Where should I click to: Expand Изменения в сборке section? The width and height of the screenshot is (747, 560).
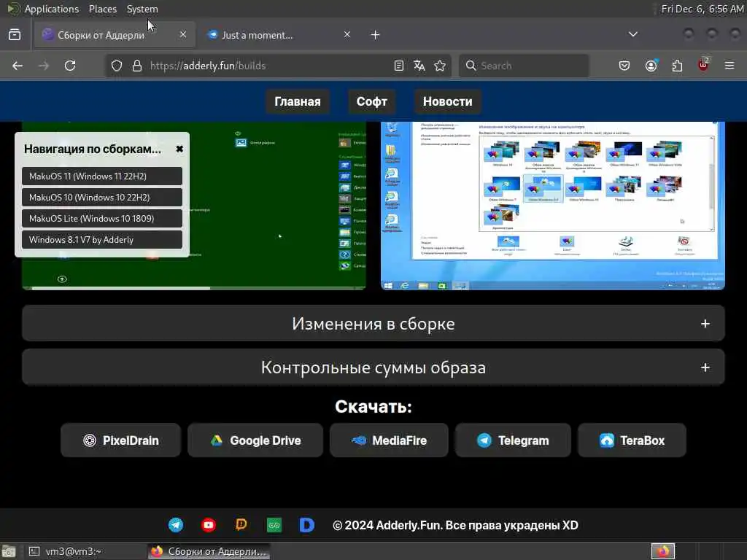point(373,324)
